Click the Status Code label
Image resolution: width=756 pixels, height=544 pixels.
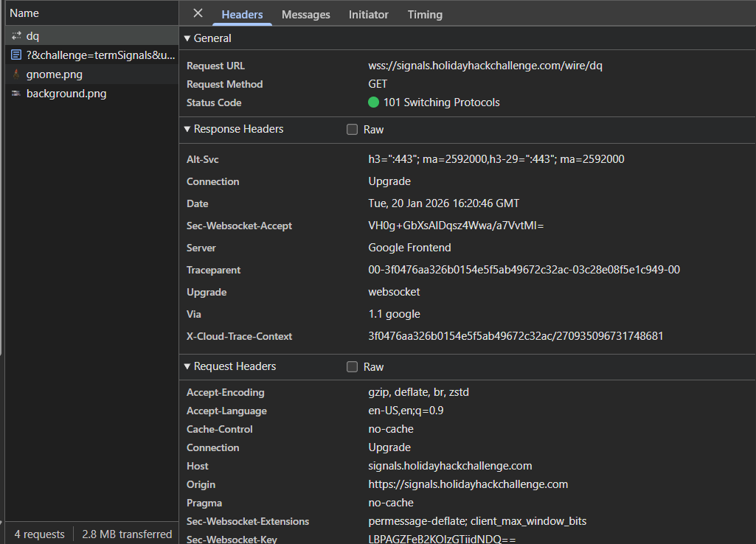(214, 102)
